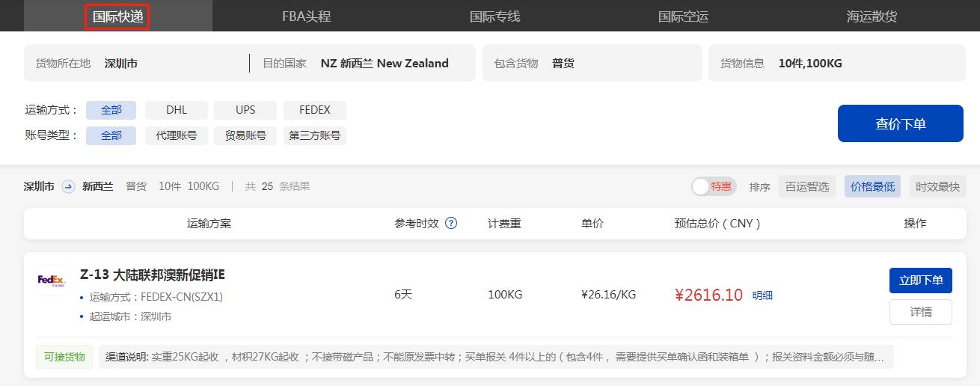Edit 货物信息 field showing 10件,100KG

(837, 63)
